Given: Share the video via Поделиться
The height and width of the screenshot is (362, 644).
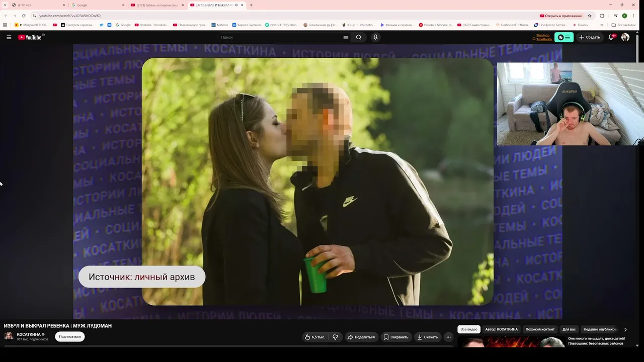Looking at the screenshot, I should (x=361, y=337).
